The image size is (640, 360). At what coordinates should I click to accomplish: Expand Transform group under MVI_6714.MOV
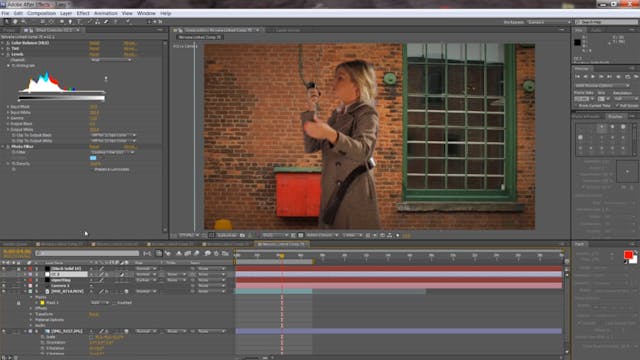tap(31, 314)
